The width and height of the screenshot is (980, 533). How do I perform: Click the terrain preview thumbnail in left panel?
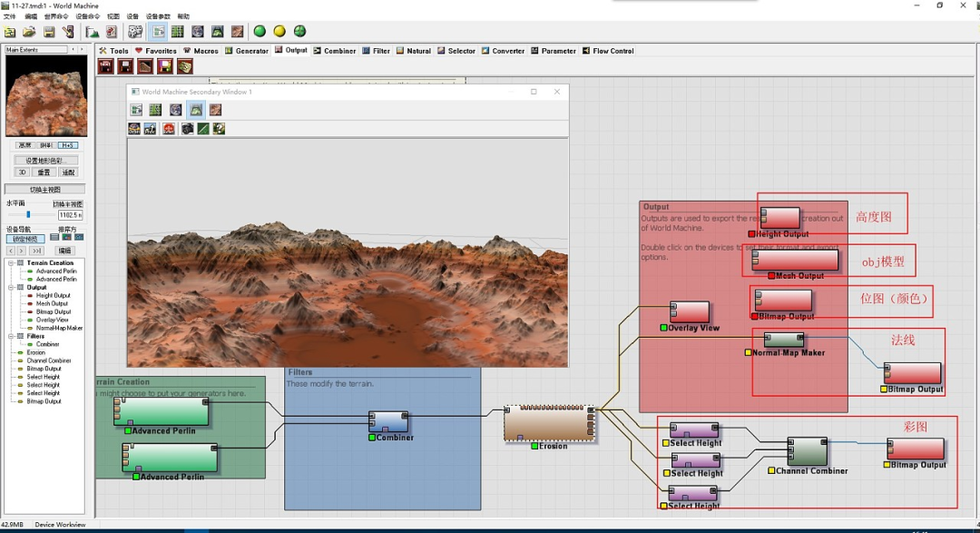point(46,95)
